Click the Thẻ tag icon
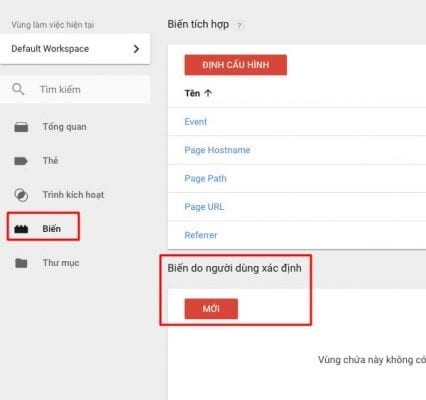The height and width of the screenshot is (400, 426). pos(21,161)
